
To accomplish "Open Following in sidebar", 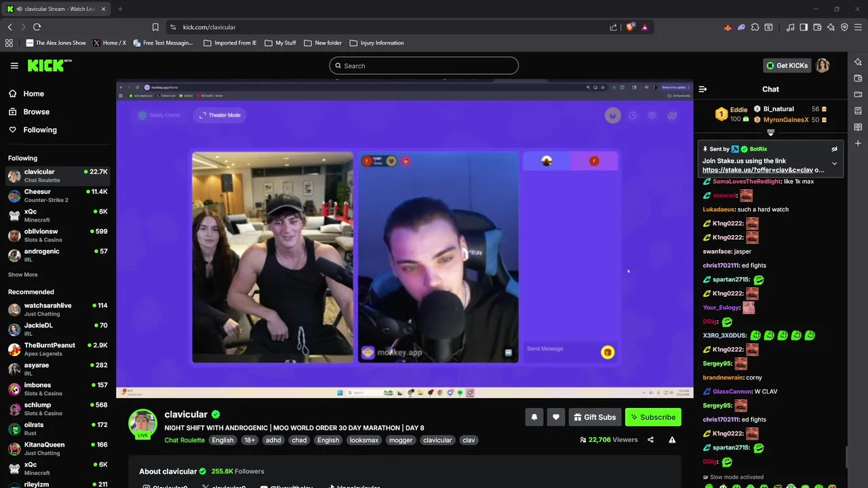I will coord(58,129).
